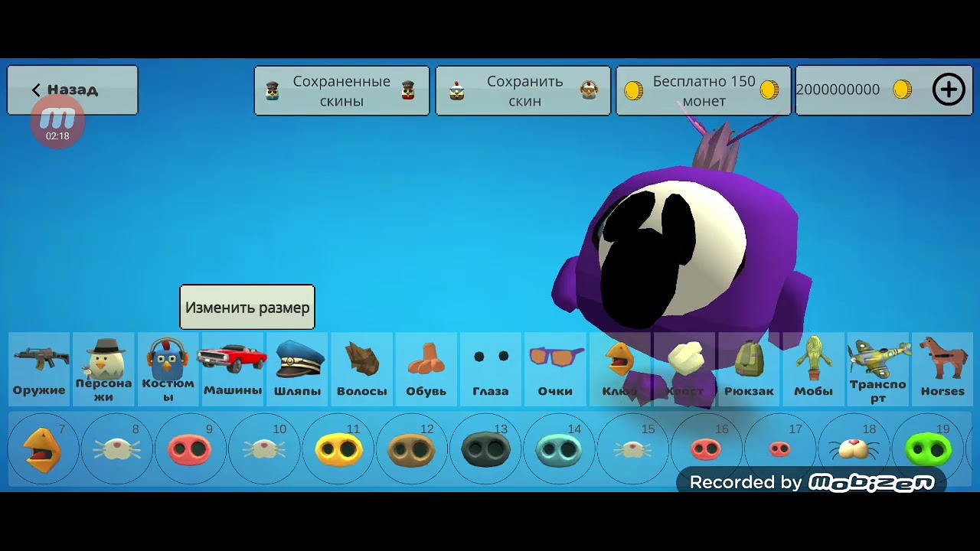This screenshot has height=551, width=980.
Task: Select white whiskers nose item 8
Action: tap(116, 450)
